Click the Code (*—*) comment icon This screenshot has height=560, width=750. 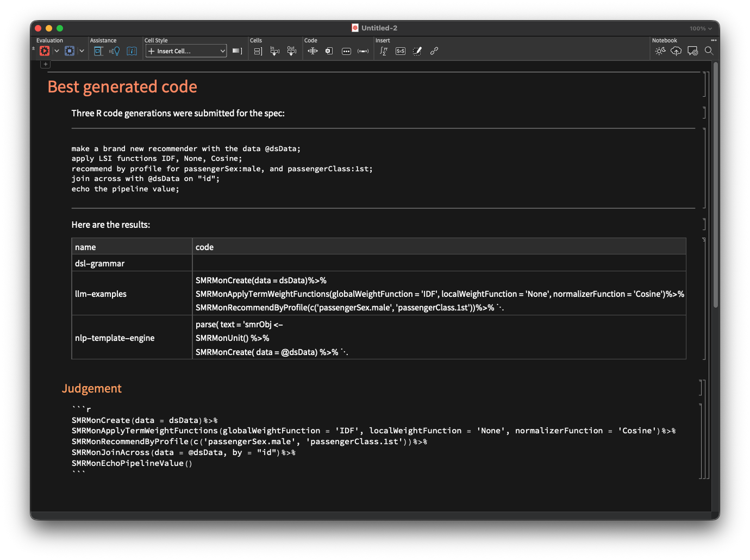point(363,51)
